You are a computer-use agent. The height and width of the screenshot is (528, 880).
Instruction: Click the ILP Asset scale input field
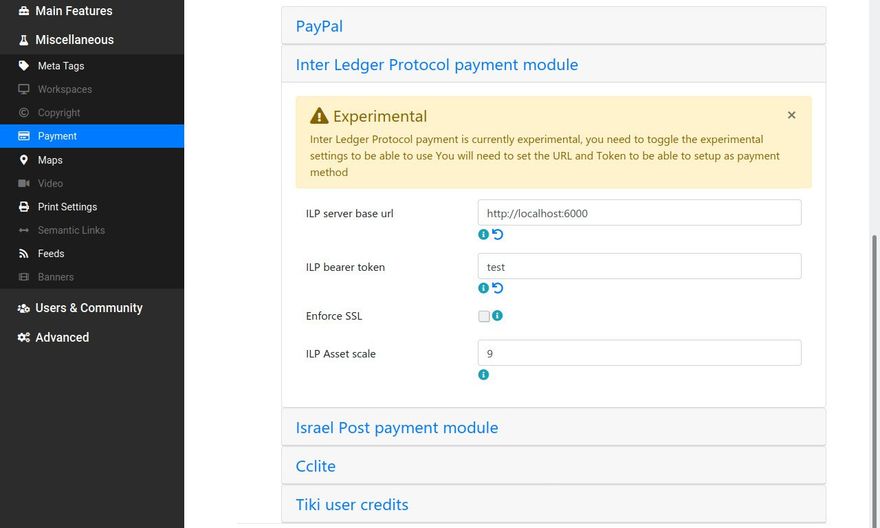[639, 353]
